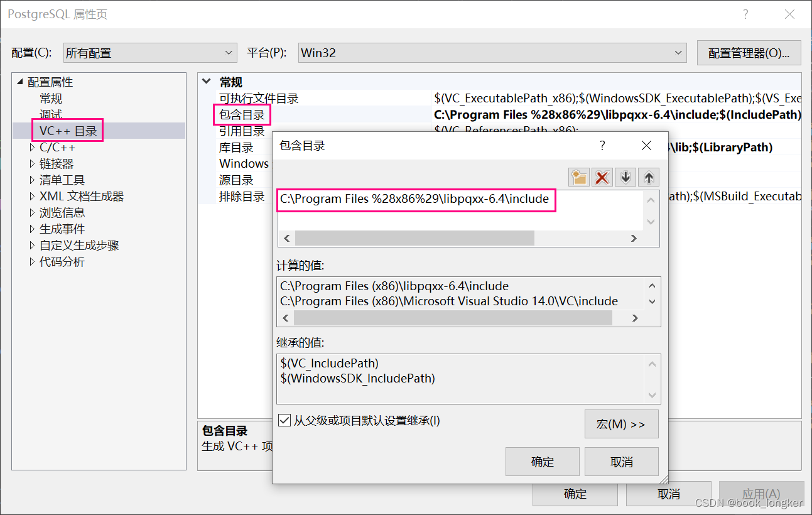Expand the 清单工具 tree node

pyautogui.click(x=33, y=180)
